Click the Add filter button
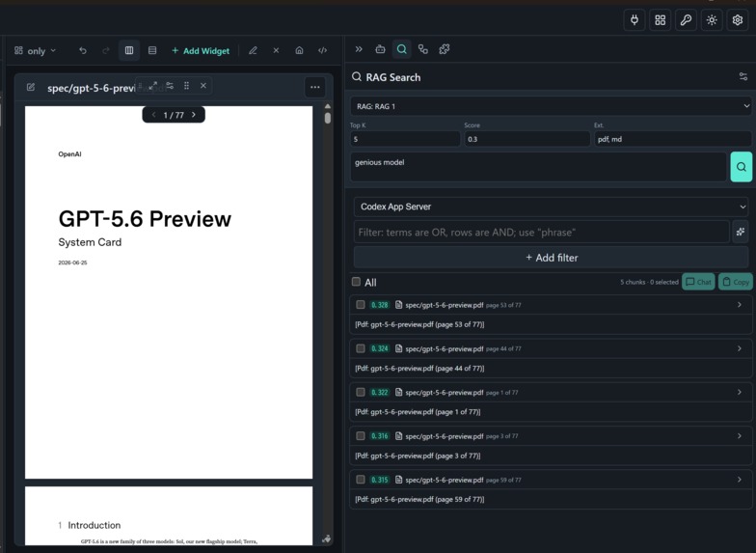 pos(552,258)
